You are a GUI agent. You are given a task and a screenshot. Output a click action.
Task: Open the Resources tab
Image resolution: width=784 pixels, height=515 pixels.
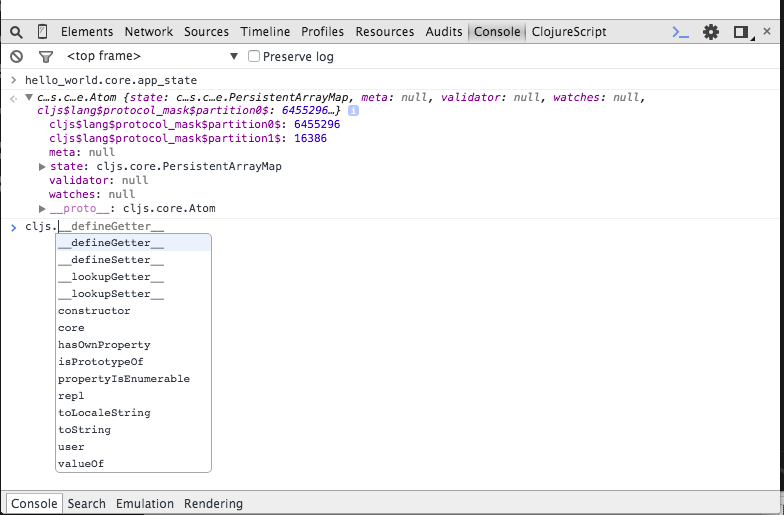pyautogui.click(x=384, y=32)
